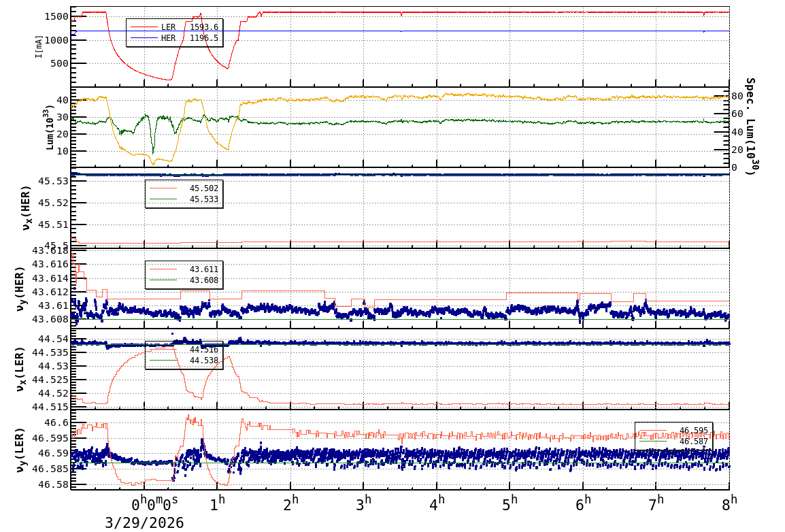
Task: Click the 7h time axis label
Action: [656, 504]
